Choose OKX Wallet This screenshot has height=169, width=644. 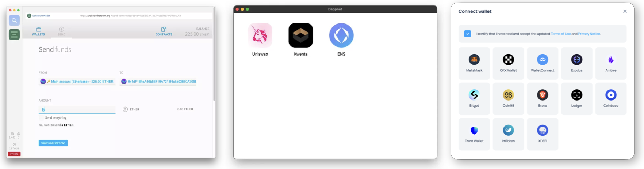pos(508,63)
